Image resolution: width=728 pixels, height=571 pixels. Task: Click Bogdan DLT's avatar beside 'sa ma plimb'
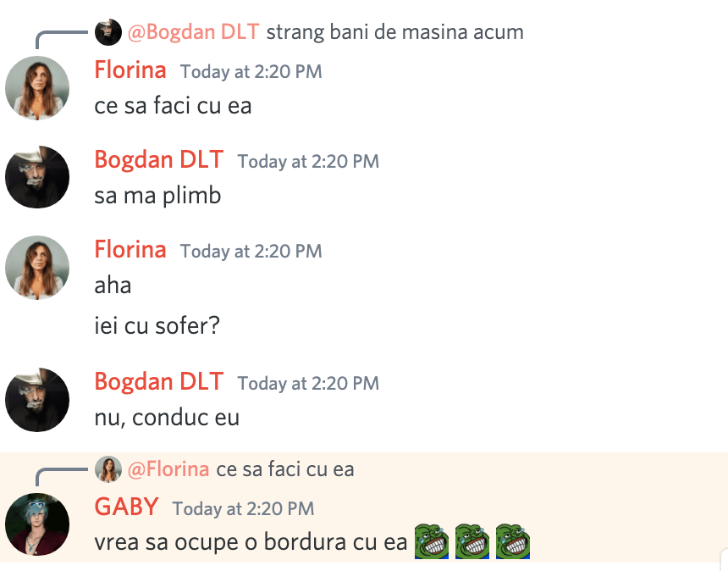[x=37, y=177]
